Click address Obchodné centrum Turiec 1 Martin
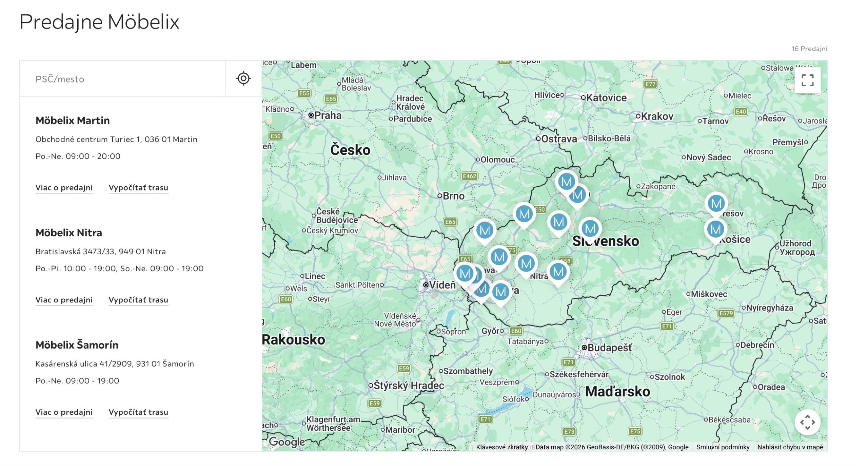The width and height of the screenshot is (868, 466). point(116,139)
